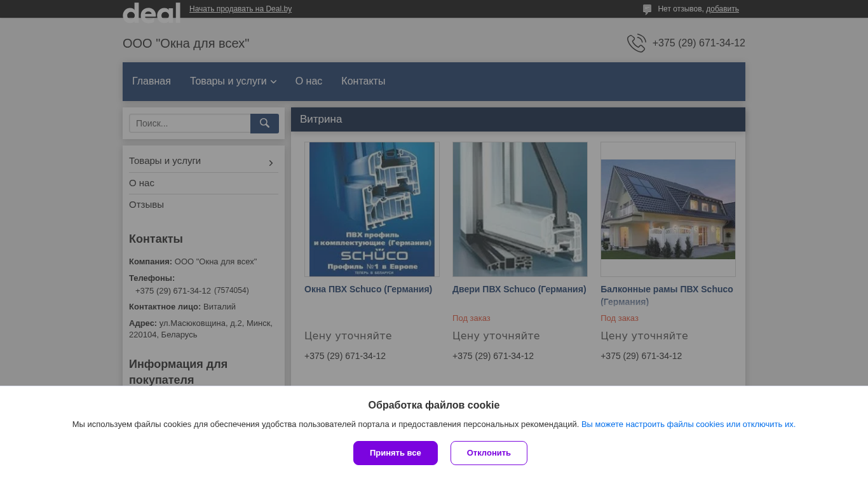
Task: Go to the О нас navigation item
Action: pos(309,81)
